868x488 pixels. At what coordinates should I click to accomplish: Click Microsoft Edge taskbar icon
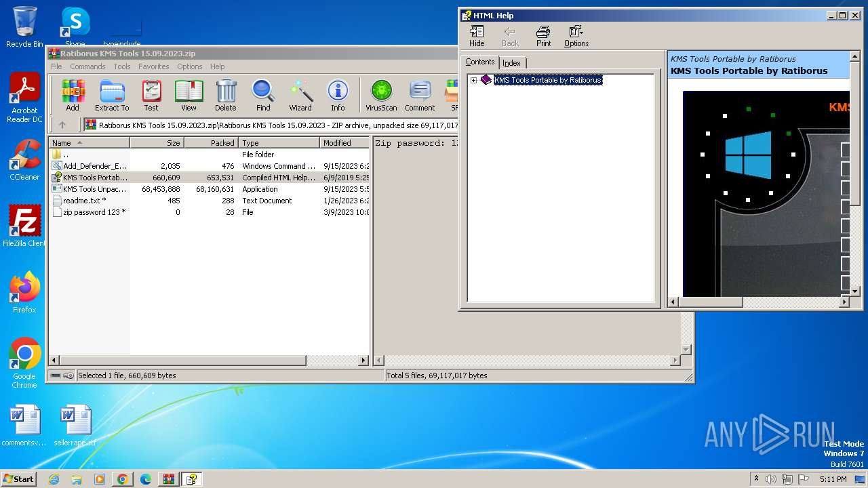[146, 479]
